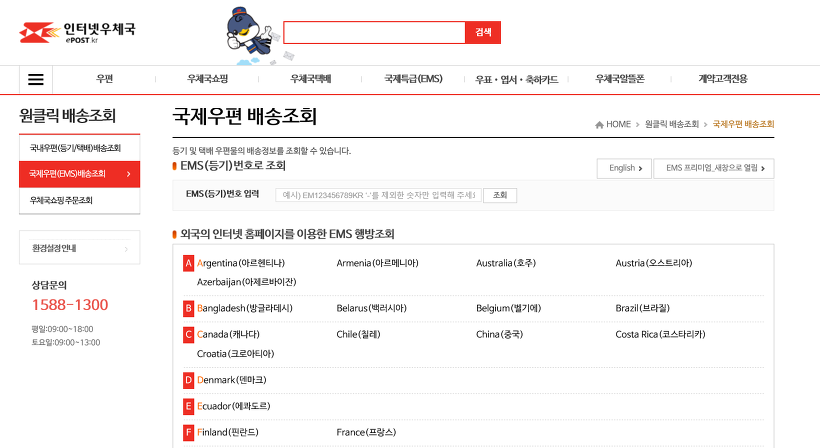The height and width of the screenshot is (448, 820).
Task: Open the Armenia(아르메니아) tracking link
Action: coord(377,263)
